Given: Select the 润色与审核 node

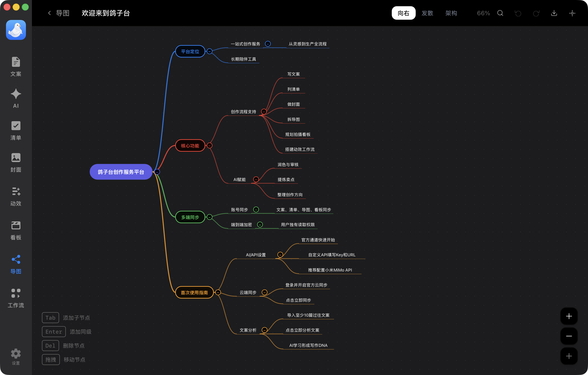Looking at the screenshot, I should point(288,165).
